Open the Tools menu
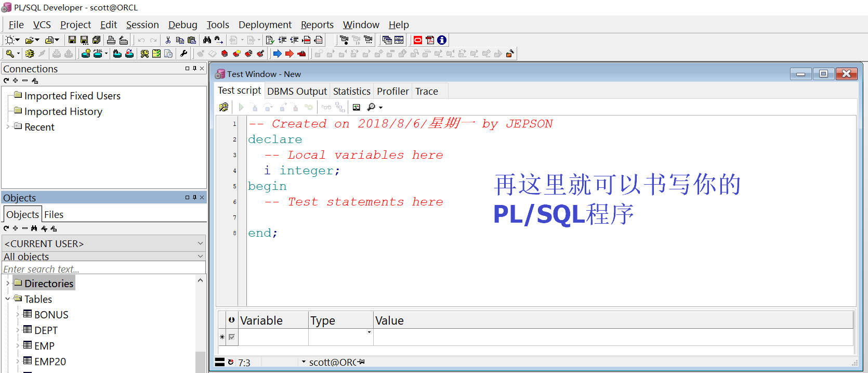The height and width of the screenshot is (373, 868). click(x=218, y=24)
